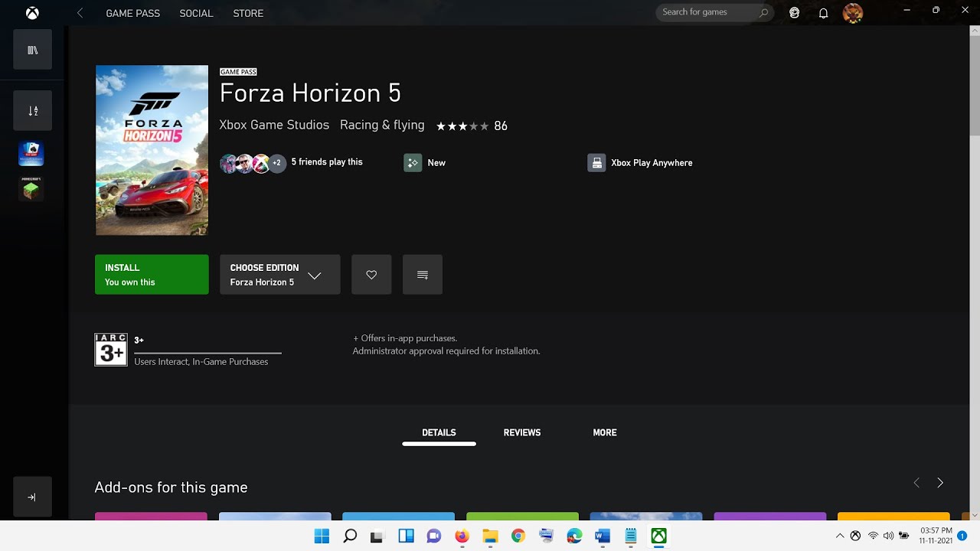Add the game to wishlist with heart button

371,275
